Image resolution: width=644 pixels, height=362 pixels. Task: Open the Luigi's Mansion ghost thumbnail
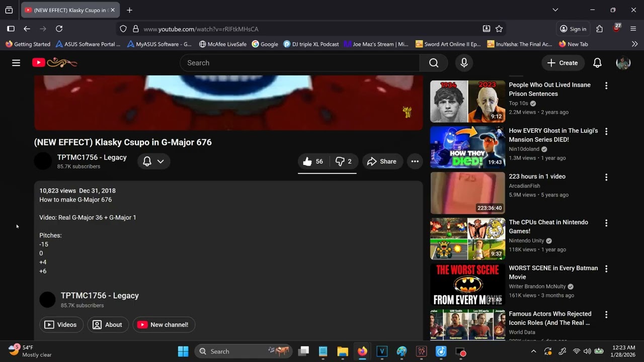click(x=467, y=147)
